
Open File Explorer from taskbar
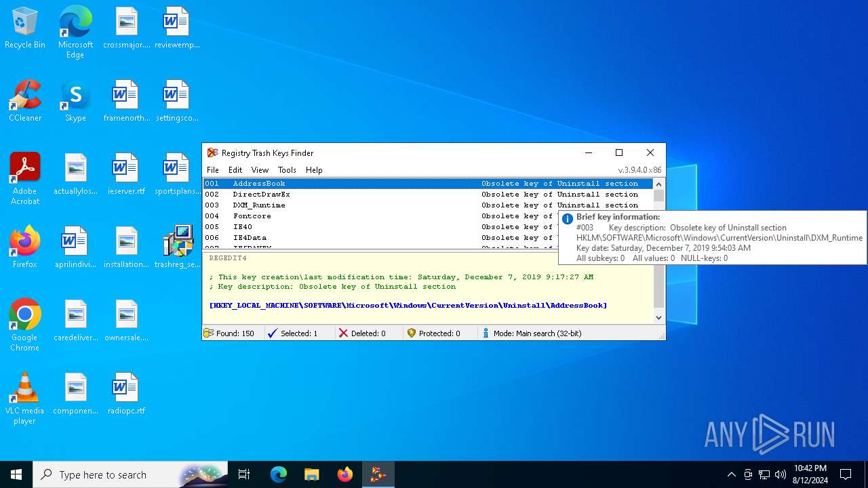[x=312, y=474]
